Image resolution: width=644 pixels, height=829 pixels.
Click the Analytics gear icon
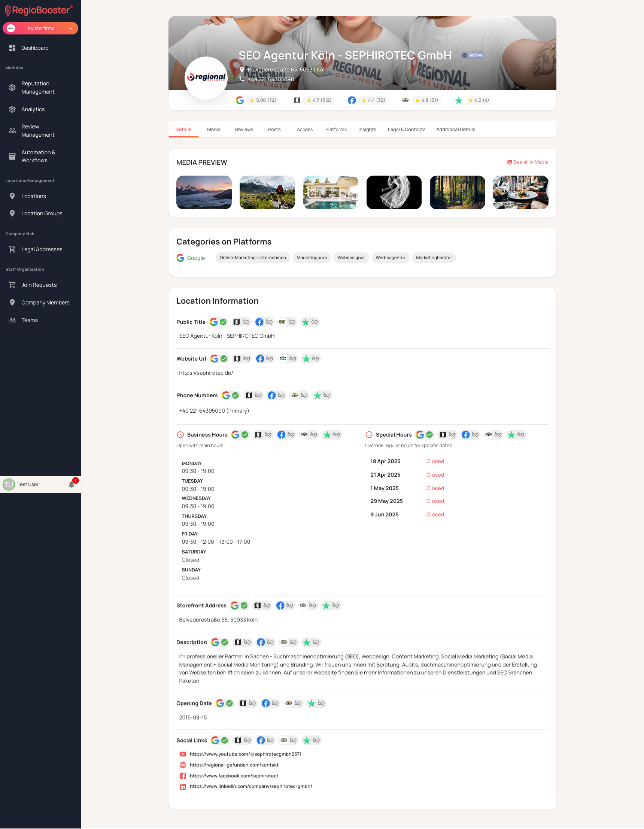pyautogui.click(x=12, y=109)
